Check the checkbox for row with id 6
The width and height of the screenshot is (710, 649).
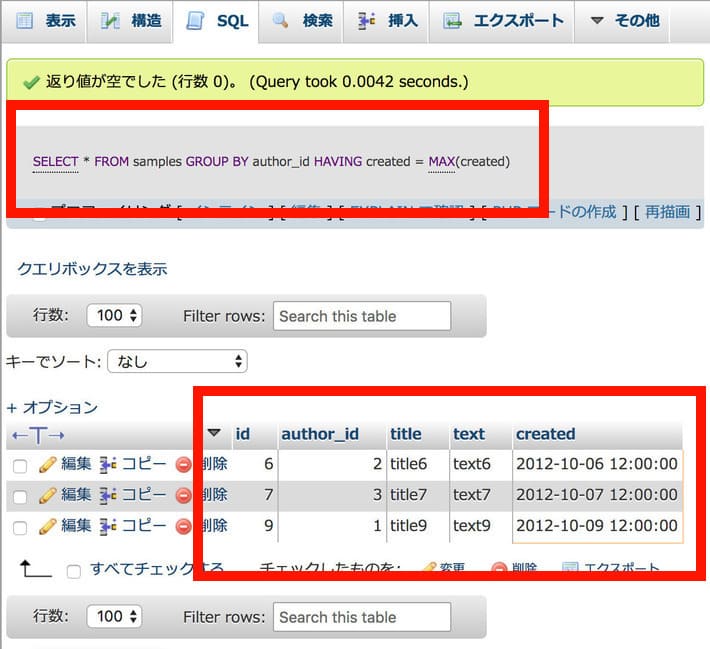coord(20,465)
